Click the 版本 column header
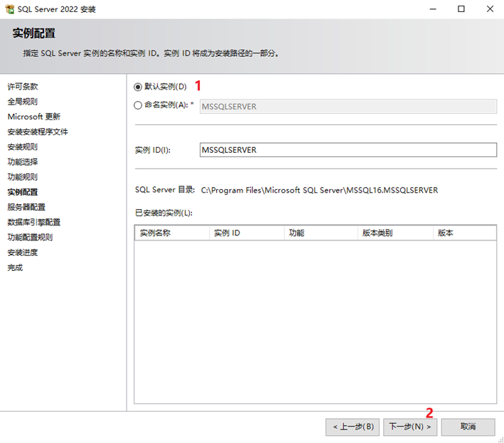The image size is (504, 443). point(465,233)
